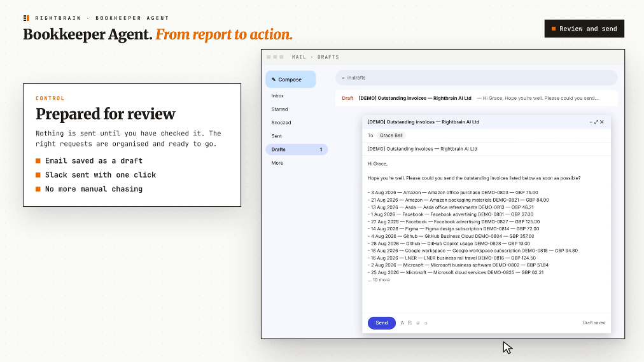Image resolution: width=644 pixels, height=362 pixels.
Task: Open the Sent folder
Action: pos(276,136)
